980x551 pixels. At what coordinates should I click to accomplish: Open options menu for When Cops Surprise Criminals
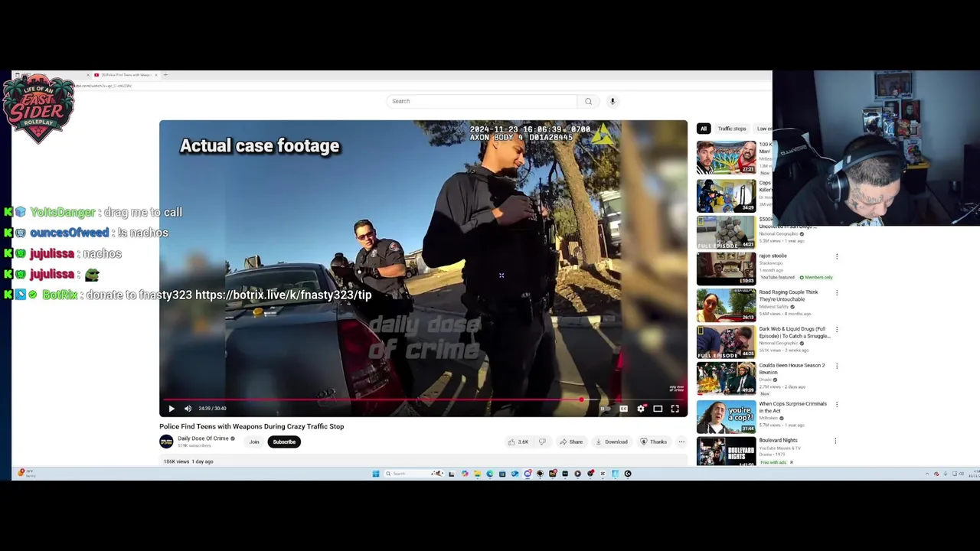tap(837, 404)
